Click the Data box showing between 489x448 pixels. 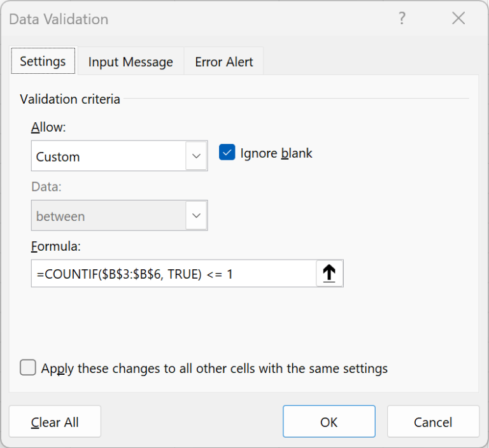click(108, 216)
